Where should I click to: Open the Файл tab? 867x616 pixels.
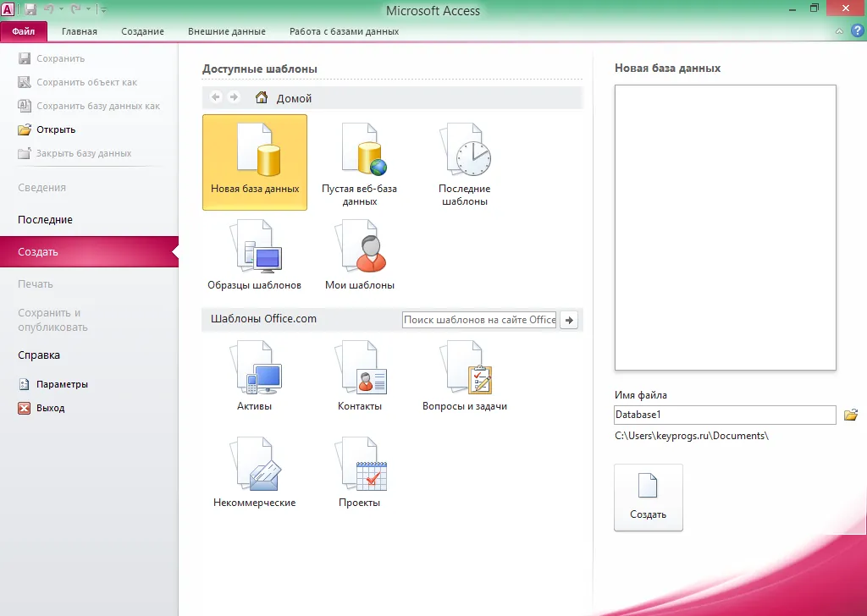click(x=24, y=31)
